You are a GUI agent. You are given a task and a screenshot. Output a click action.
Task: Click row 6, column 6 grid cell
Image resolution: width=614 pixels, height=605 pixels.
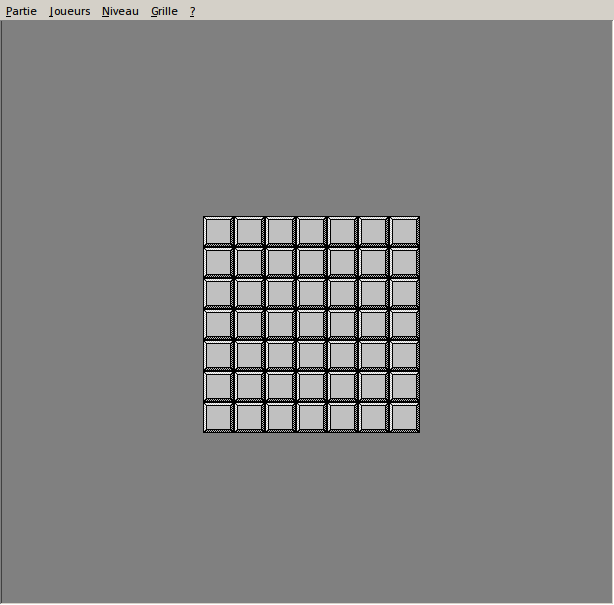[373, 386]
